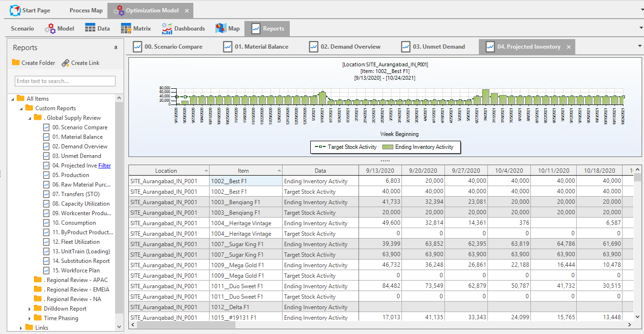644x334 pixels.
Task: Click in the report search text field
Action: [65, 81]
